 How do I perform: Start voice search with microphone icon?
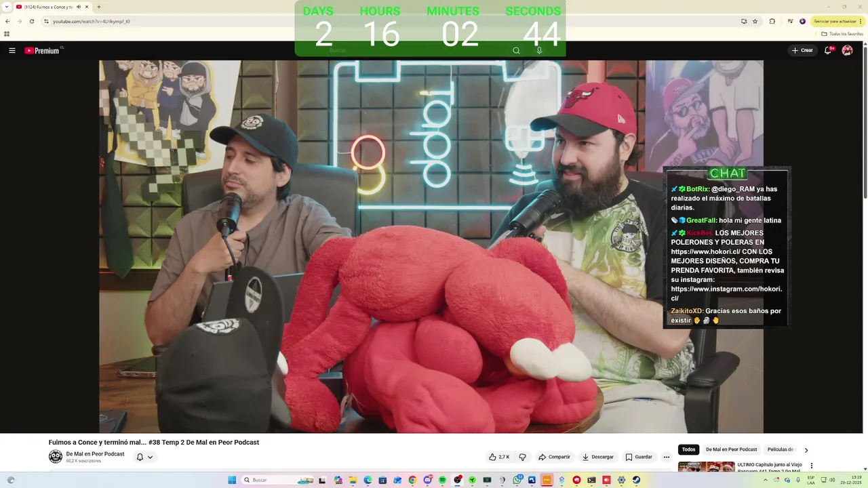click(539, 50)
